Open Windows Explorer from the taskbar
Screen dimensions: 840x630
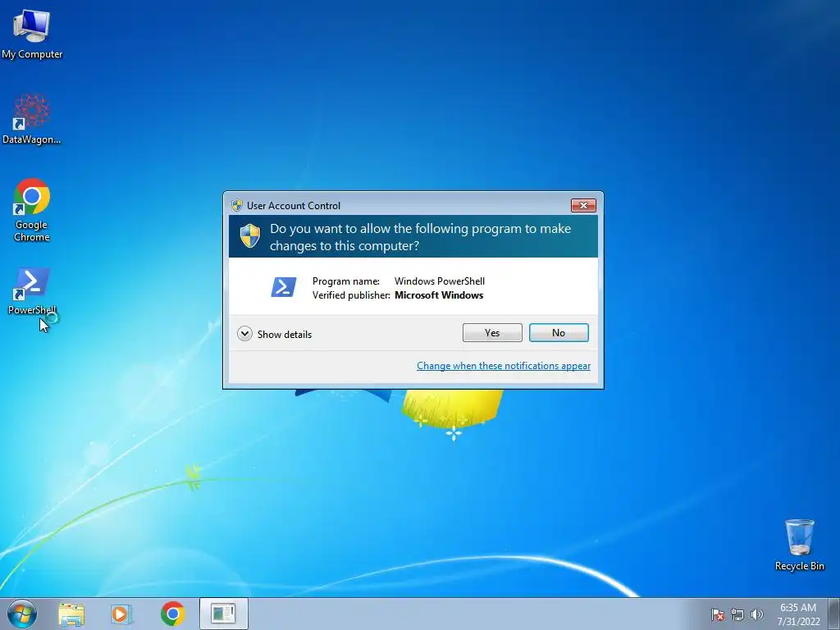tap(71, 614)
